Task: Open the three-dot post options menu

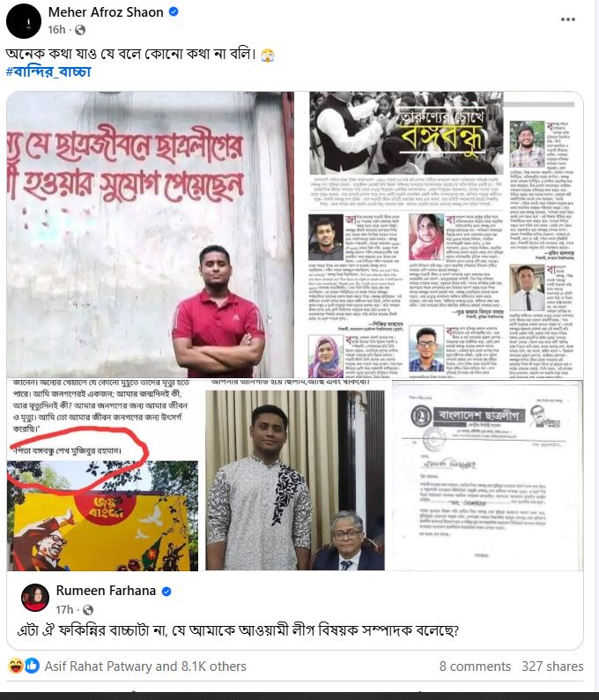Action: [568, 19]
